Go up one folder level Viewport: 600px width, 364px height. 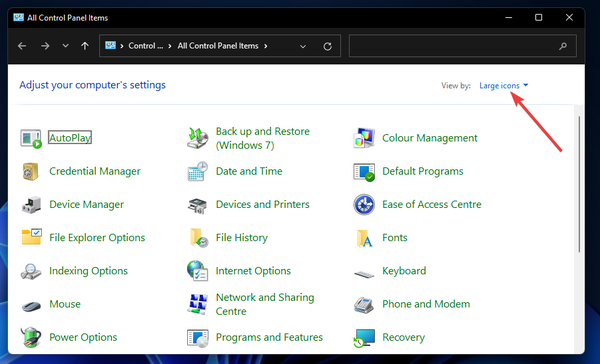tap(85, 46)
